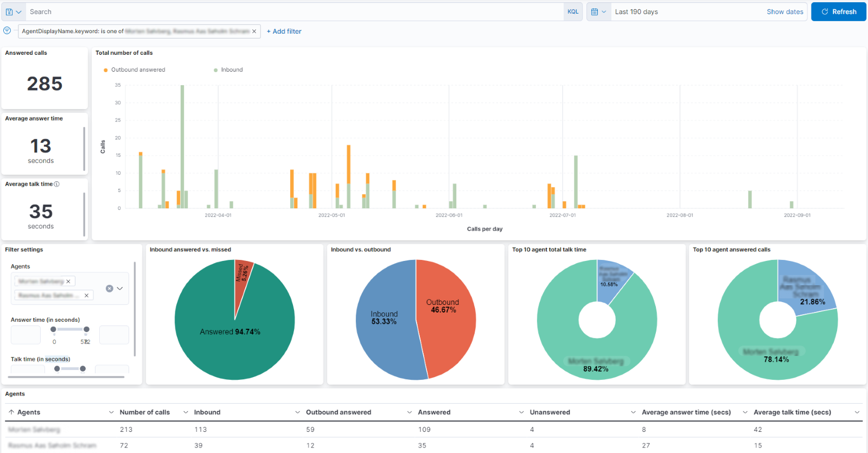Click the Outbound answered column header
868x453 pixels.
click(x=339, y=412)
